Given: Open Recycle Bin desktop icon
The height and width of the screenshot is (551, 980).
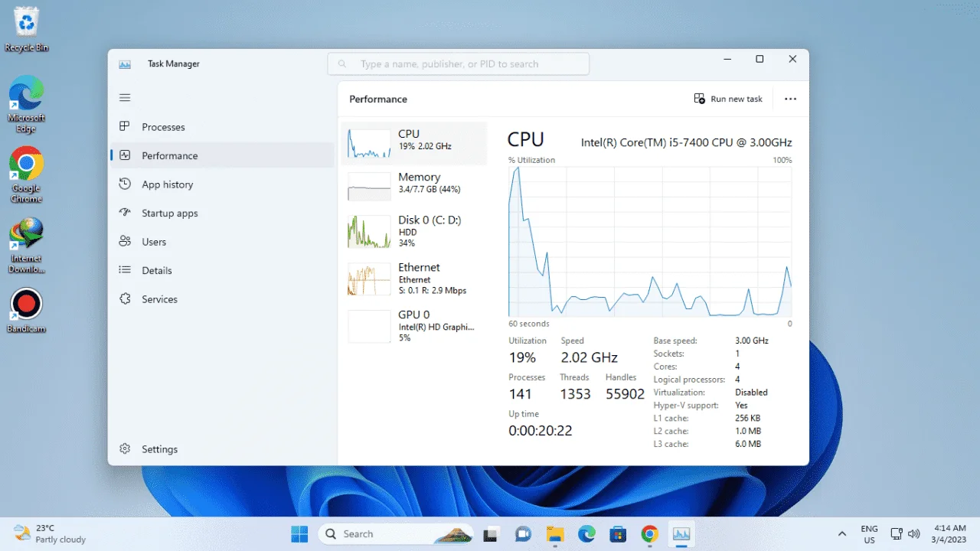Looking at the screenshot, I should (x=26, y=31).
